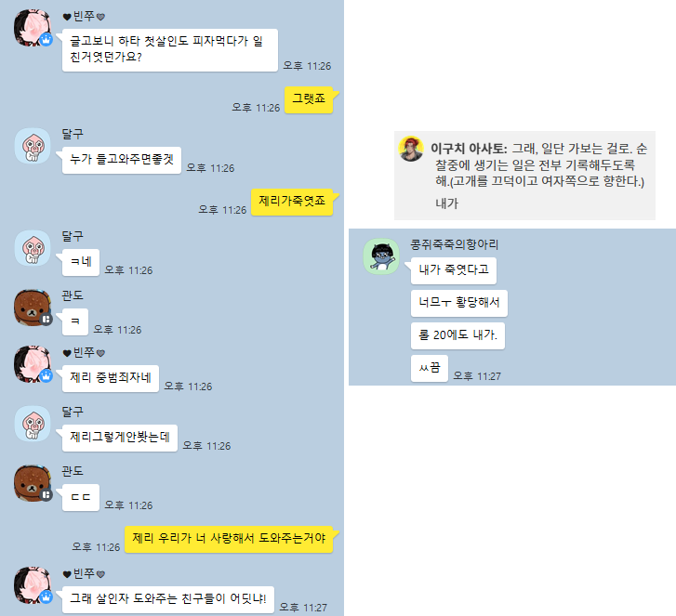
Task: Click the first 달구 peach avatar
Action: (x=33, y=146)
